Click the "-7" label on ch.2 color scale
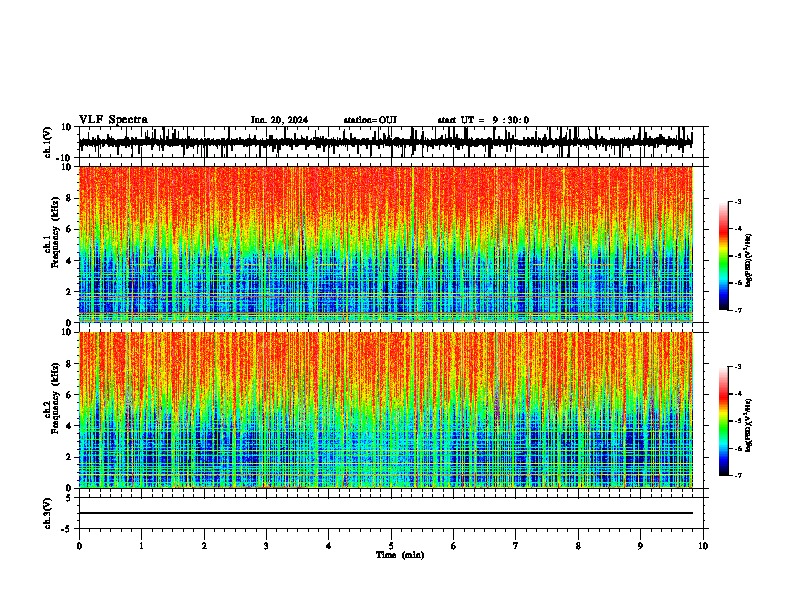Viewport: 792px width, 612px height. (x=738, y=475)
